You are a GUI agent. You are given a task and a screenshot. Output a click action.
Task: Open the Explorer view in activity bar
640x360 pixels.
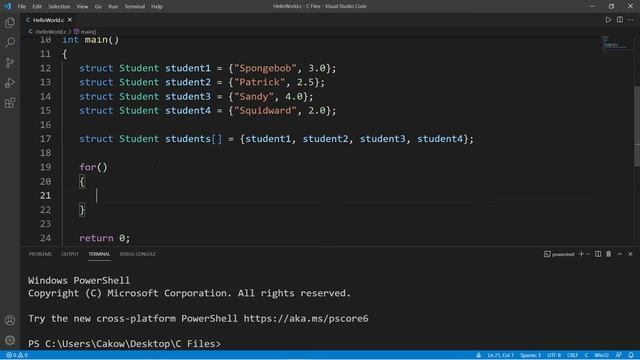coord(10,22)
